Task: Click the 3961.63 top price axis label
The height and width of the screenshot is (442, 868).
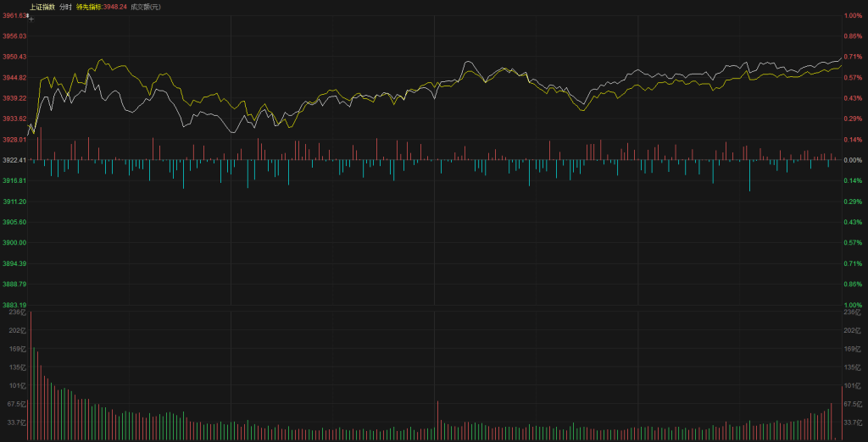Action: (x=14, y=15)
